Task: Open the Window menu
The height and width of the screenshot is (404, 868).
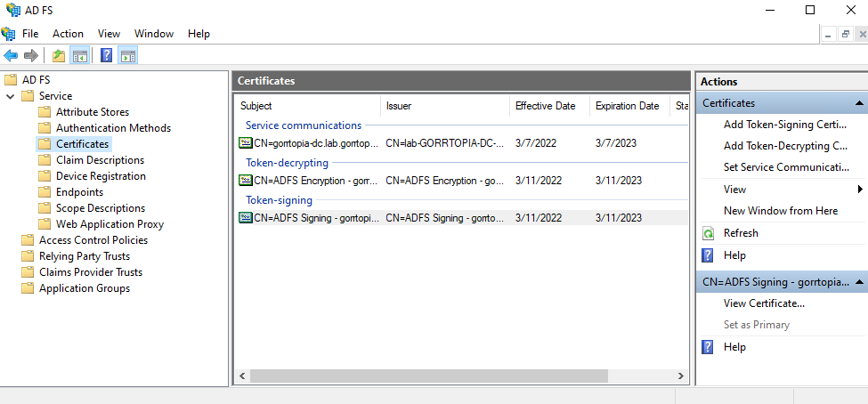Action: pos(154,34)
